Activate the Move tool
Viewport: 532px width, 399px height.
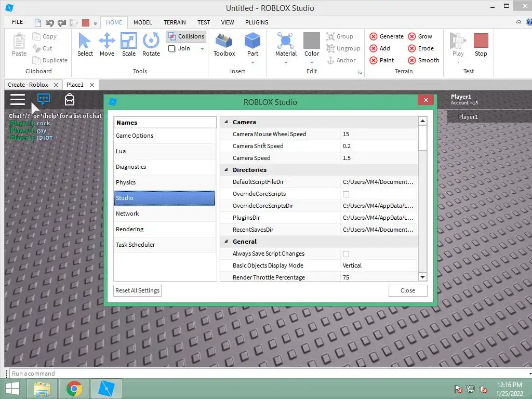[x=107, y=41]
